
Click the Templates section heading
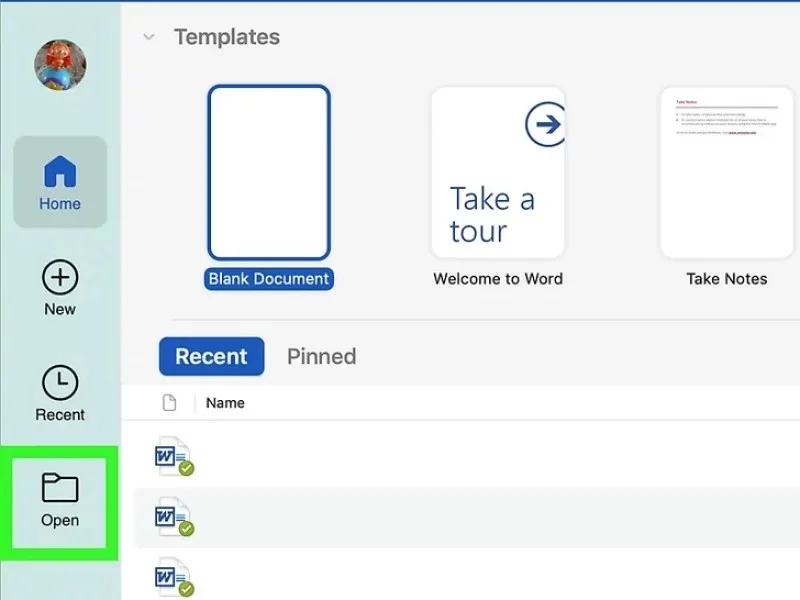[227, 37]
